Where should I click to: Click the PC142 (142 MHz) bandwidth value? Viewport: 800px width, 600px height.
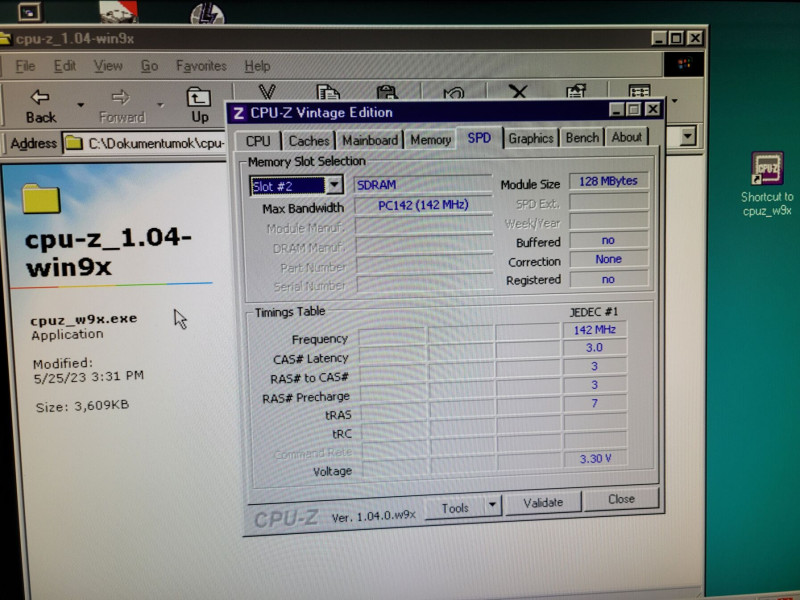[x=423, y=205]
